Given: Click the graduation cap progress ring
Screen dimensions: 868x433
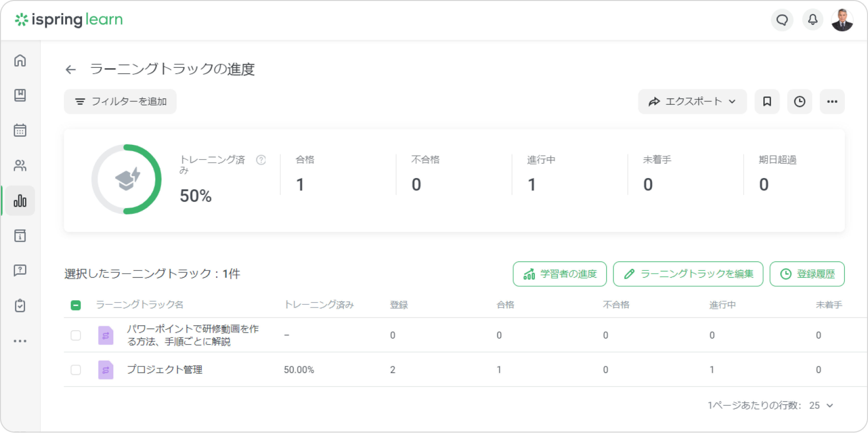Looking at the screenshot, I should (127, 179).
